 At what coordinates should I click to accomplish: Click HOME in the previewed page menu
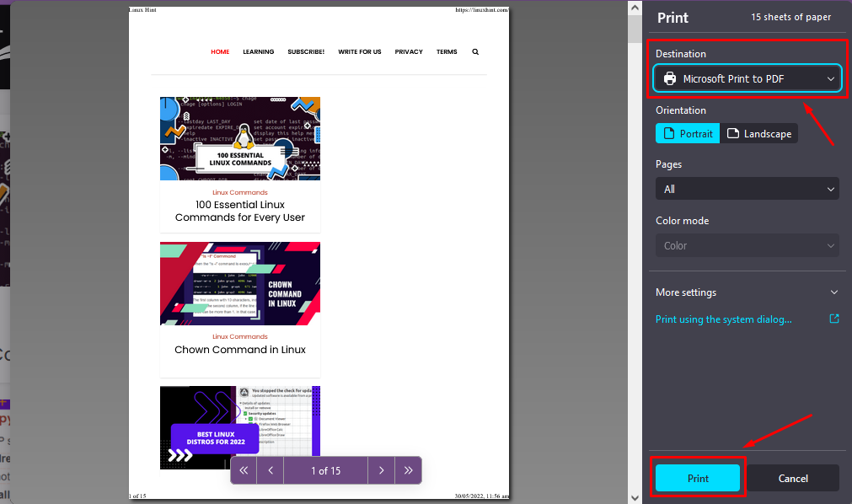[x=220, y=51]
